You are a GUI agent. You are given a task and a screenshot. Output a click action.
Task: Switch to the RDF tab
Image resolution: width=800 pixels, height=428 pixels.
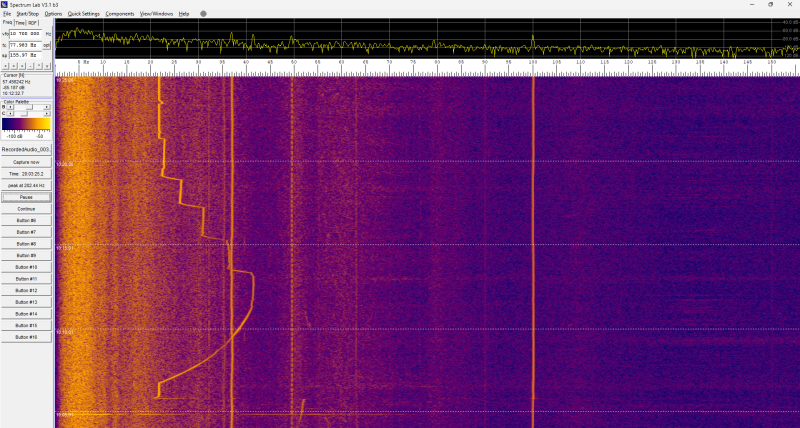pyautogui.click(x=33, y=23)
